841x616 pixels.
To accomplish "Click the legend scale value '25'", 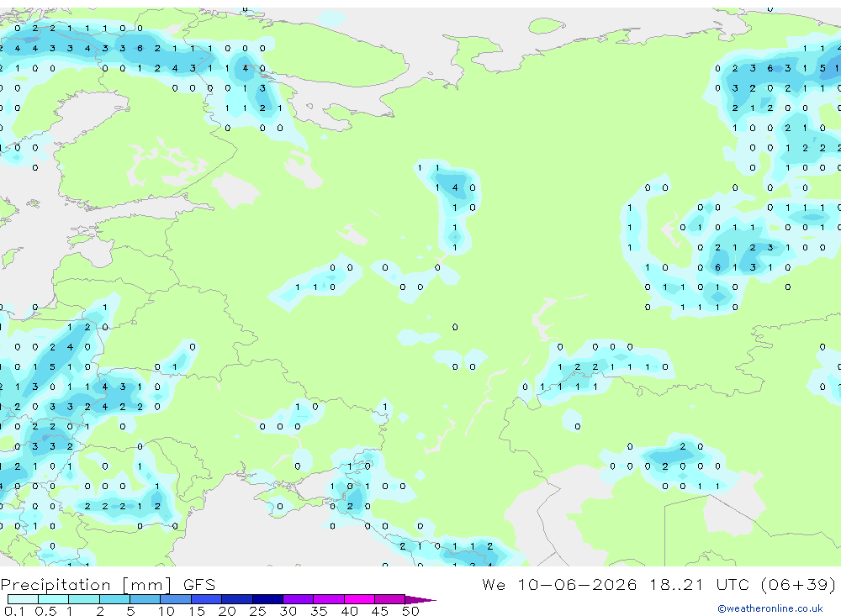I will click(x=257, y=611).
